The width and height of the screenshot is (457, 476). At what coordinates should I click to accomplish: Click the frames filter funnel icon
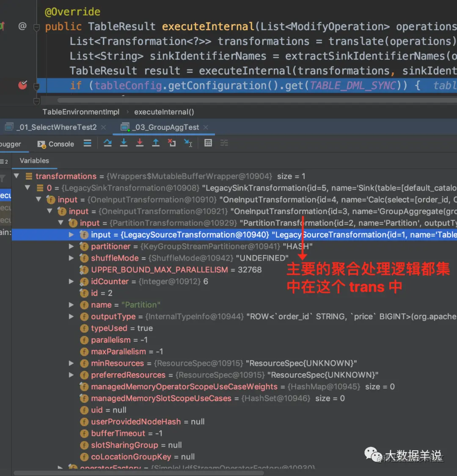tap(3, 178)
